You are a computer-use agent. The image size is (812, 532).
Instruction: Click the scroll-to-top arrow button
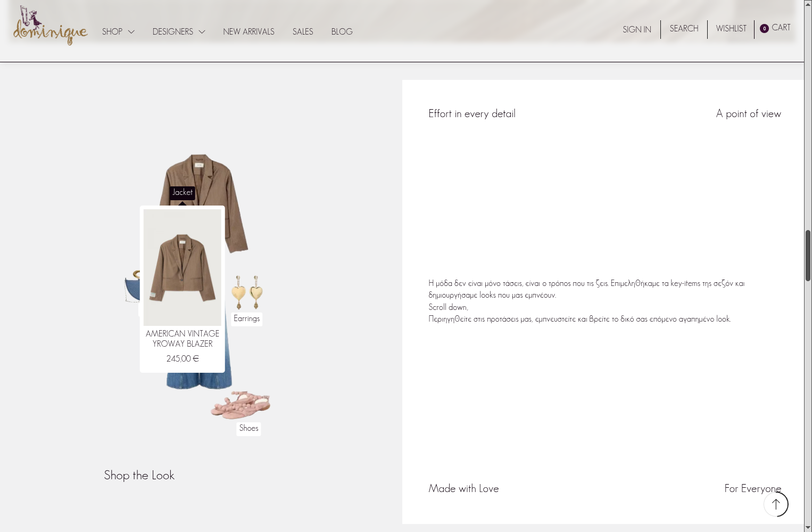point(776,504)
